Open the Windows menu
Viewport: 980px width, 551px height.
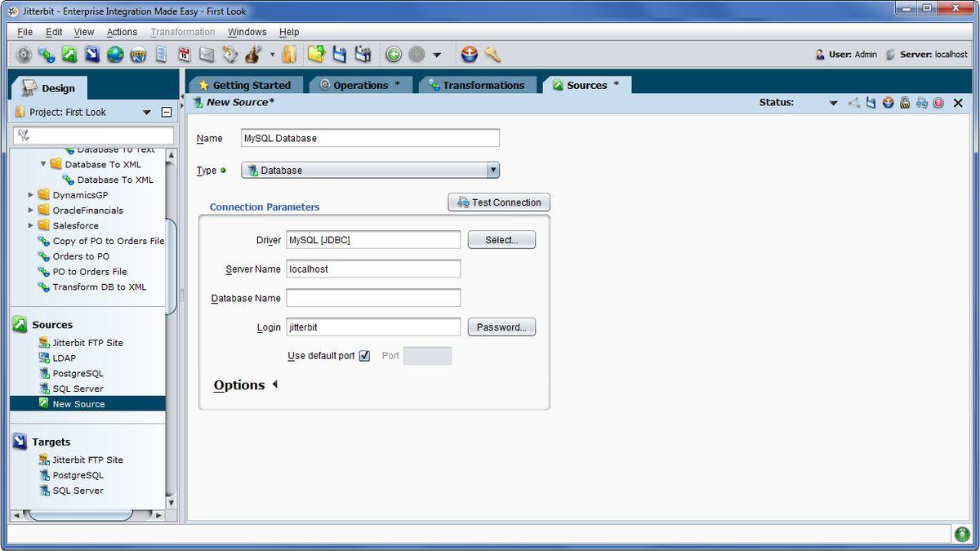tap(247, 32)
